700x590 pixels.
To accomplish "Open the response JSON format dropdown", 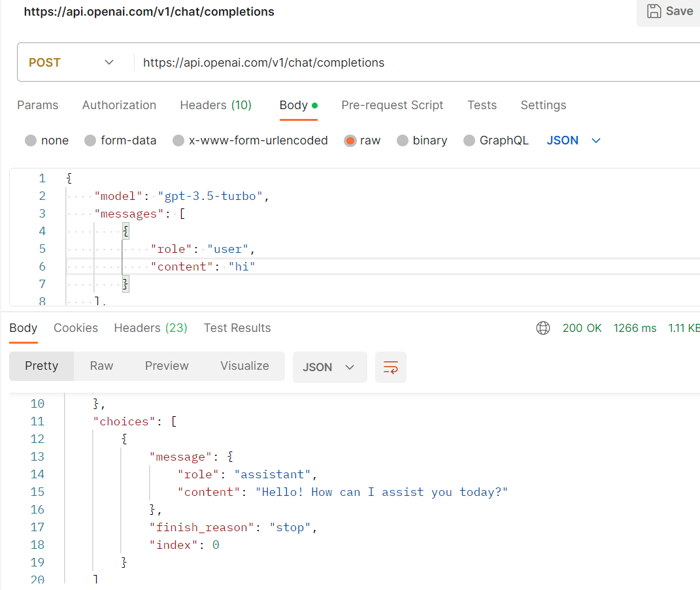I will [329, 367].
